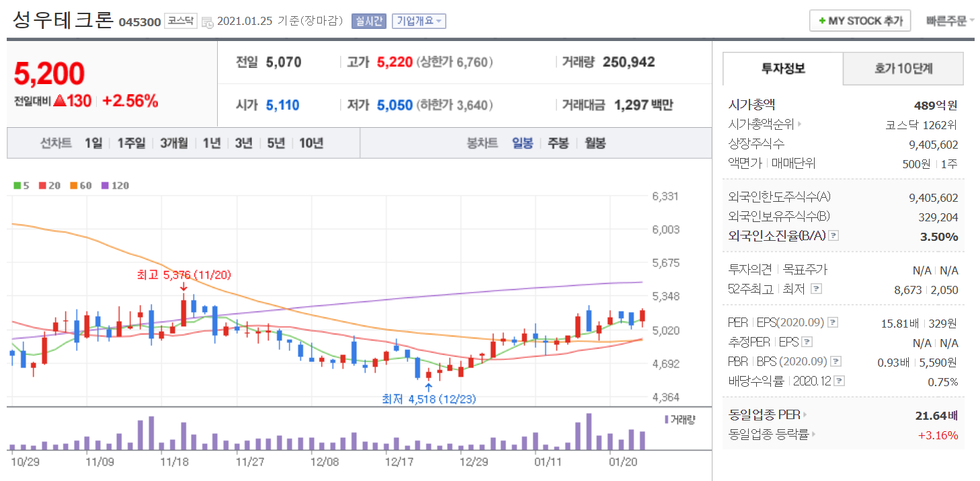Click the arrow icon next to 시가총액순위

click(799, 124)
